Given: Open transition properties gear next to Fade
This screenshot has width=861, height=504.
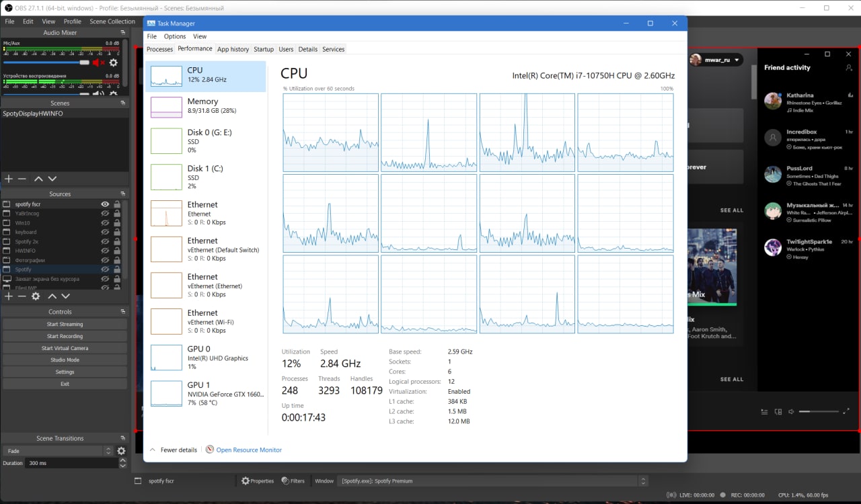Looking at the screenshot, I should click(x=121, y=451).
